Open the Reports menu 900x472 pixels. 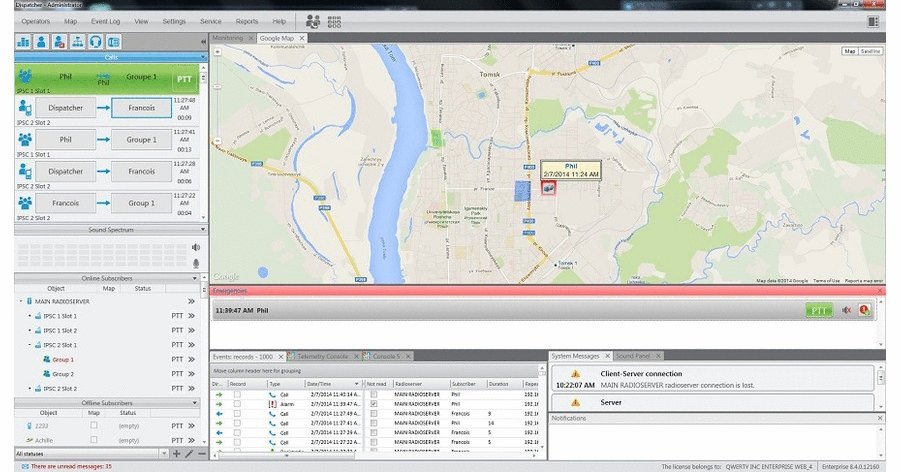click(x=247, y=21)
